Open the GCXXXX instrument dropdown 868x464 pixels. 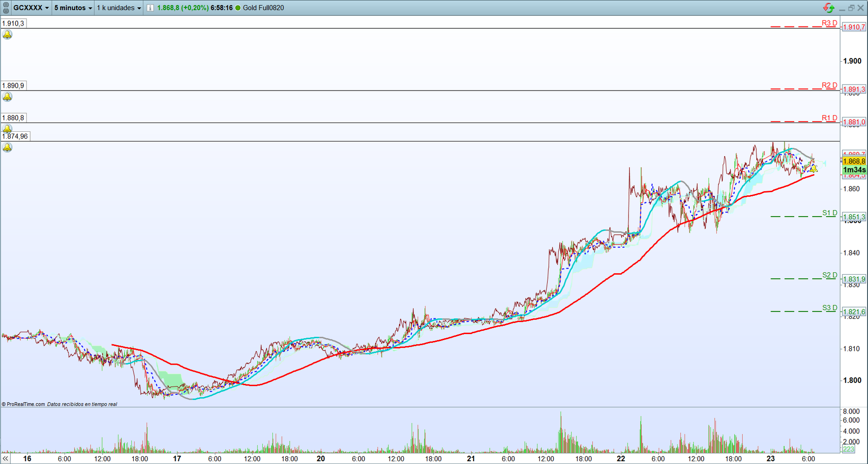31,8
